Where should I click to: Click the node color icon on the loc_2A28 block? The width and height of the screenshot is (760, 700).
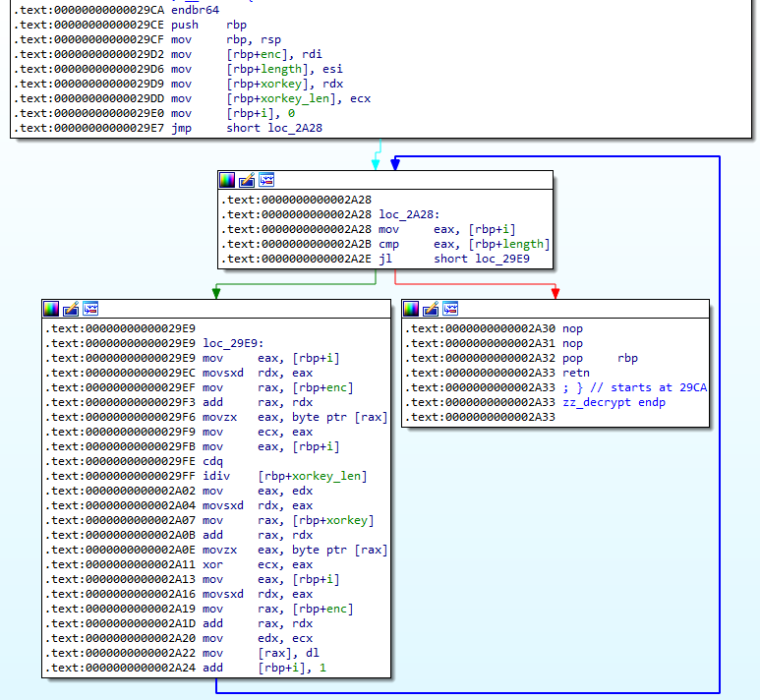(x=228, y=180)
